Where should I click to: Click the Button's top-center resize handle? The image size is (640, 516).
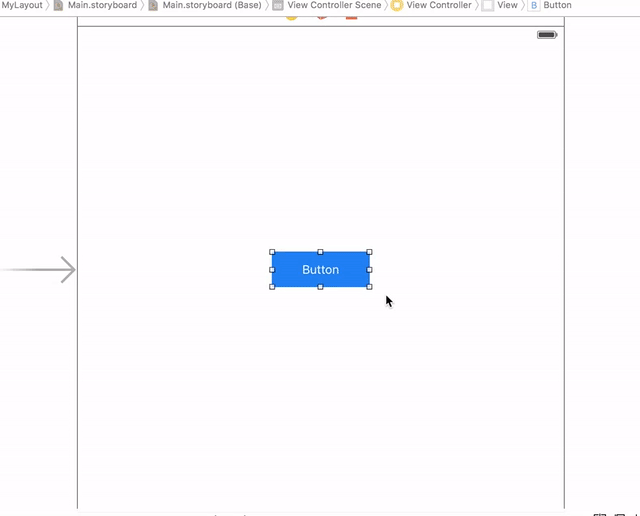tap(320, 252)
